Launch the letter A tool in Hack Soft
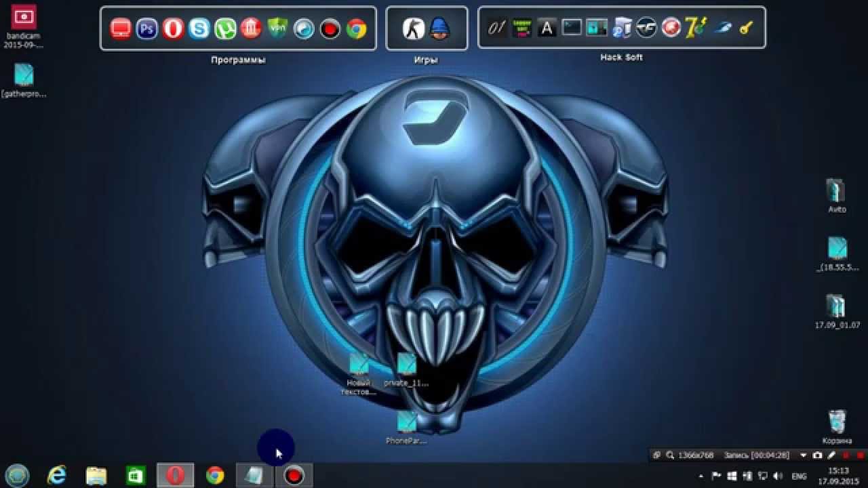The height and width of the screenshot is (488, 868). pos(547,28)
